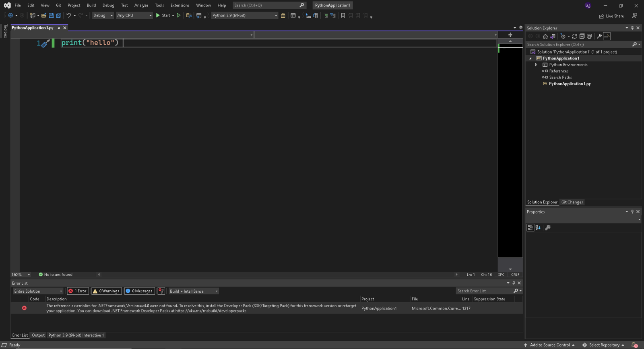Click Collapse All icon in Solution Explorer

coord(582,36)
